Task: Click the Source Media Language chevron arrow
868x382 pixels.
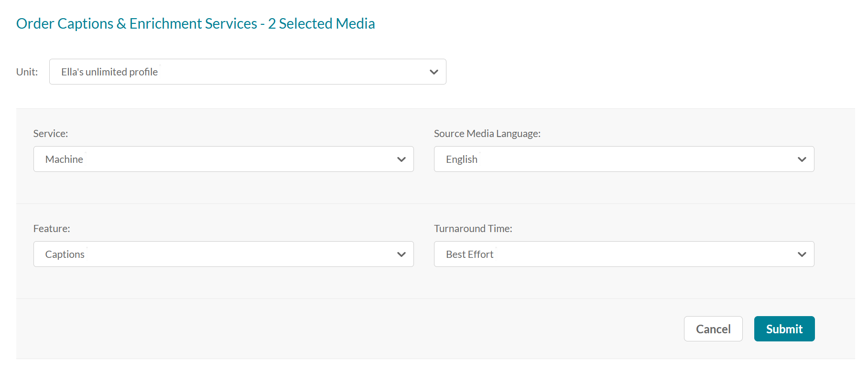Action: tap(802, 159)
